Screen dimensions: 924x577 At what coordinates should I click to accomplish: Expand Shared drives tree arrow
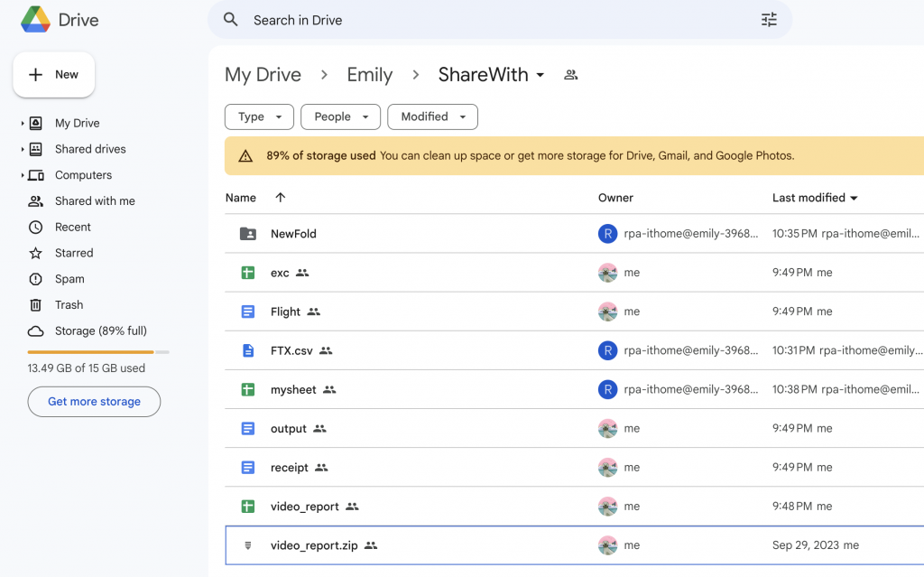coord(23,149)
